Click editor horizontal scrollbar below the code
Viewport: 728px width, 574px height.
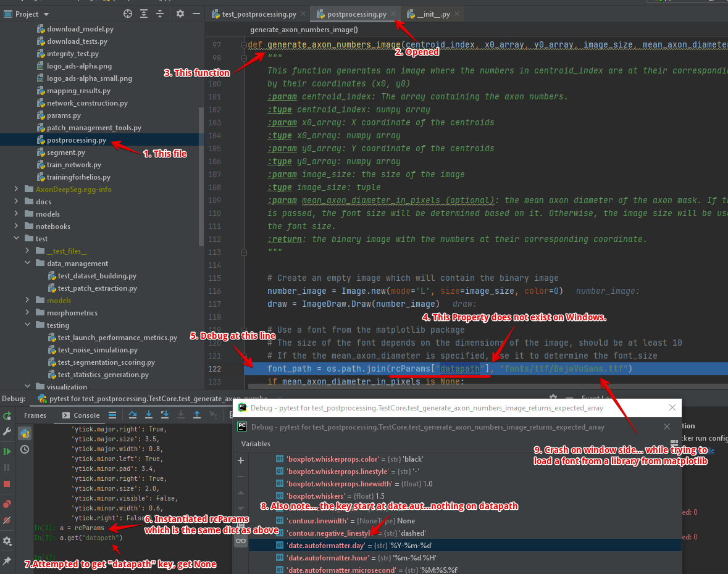pos(488,386)
